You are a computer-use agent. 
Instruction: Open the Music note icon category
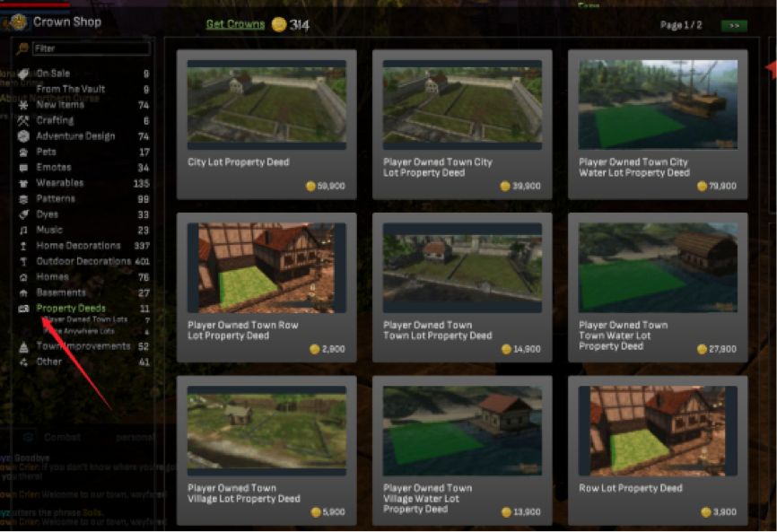click(x=23, y=231)
